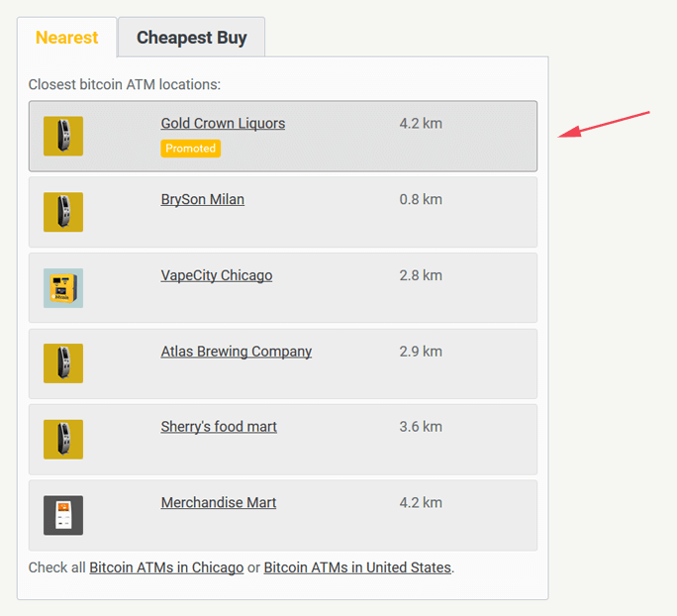Click the 4.2 km distance for Merchandise Mart
Screen dimensions: 677x616
pos(421,503)
